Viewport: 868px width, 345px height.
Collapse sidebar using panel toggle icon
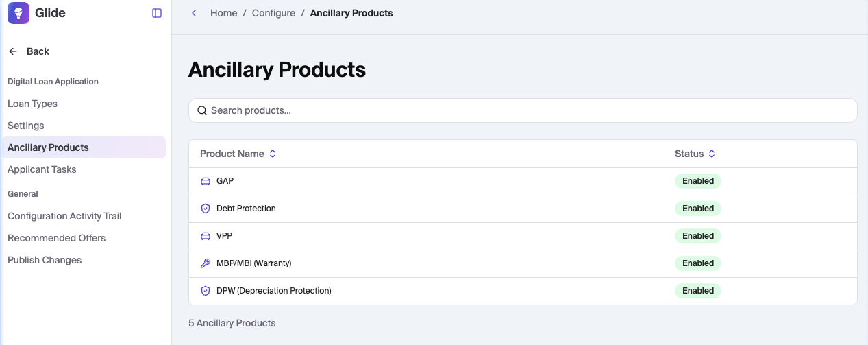pos(157,13)
